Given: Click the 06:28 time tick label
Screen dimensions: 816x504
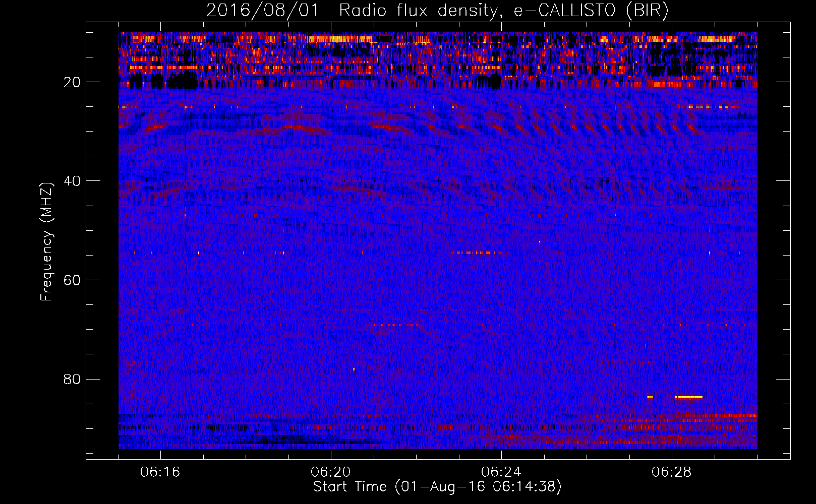Looking at the screenshot, I should [672, 472].
